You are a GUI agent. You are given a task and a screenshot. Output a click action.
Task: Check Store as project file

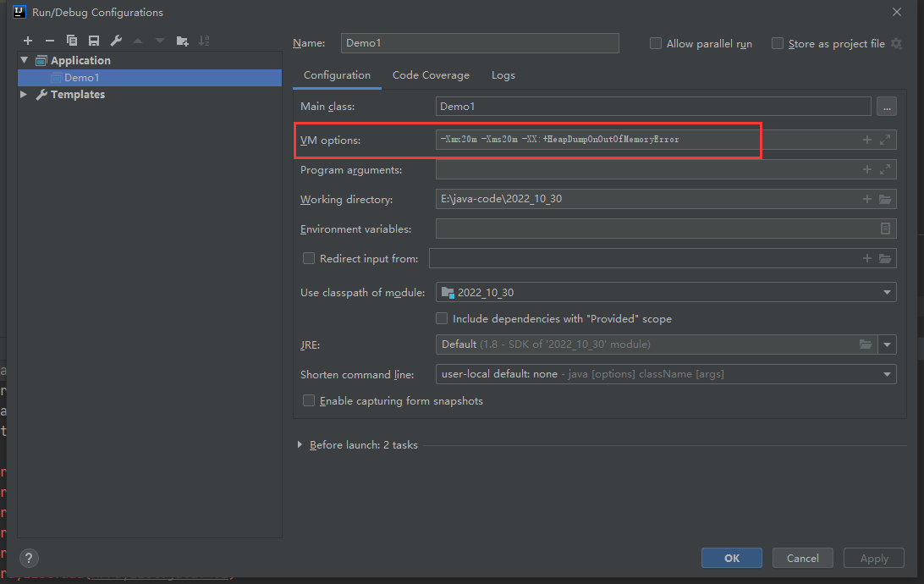click(x=778, y=44)
